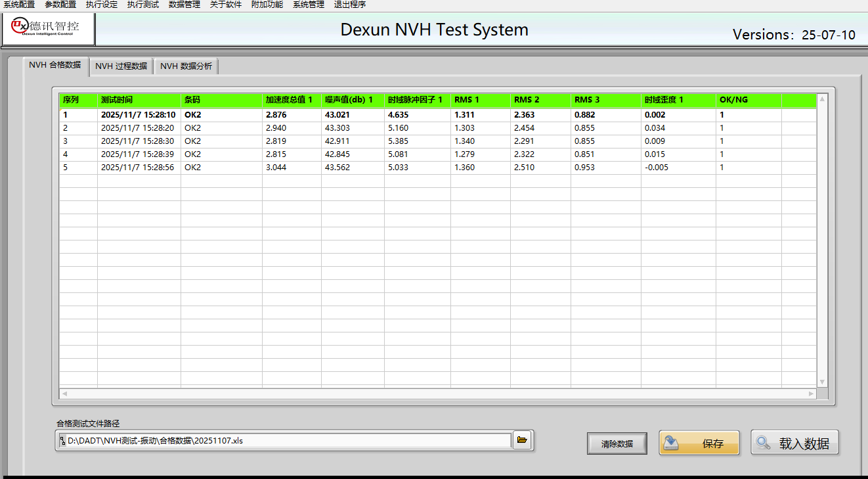Click the 保存 save button

pos(699,444)
